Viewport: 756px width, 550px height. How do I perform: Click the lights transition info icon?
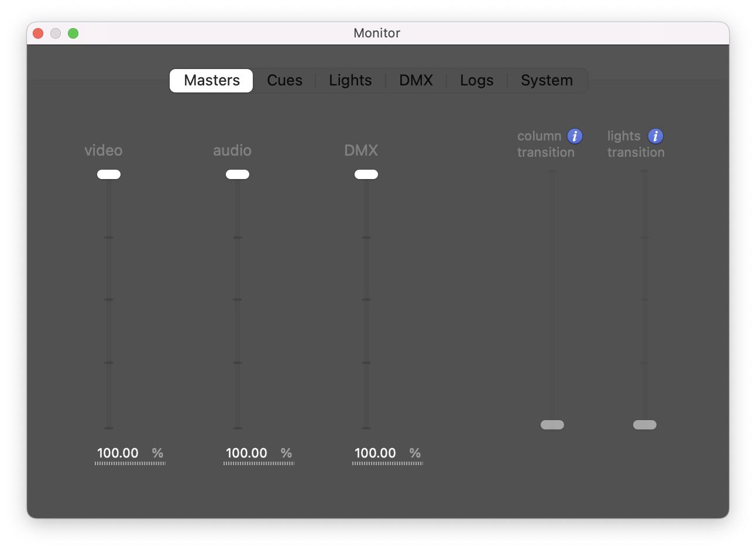(x=655, y=136)
